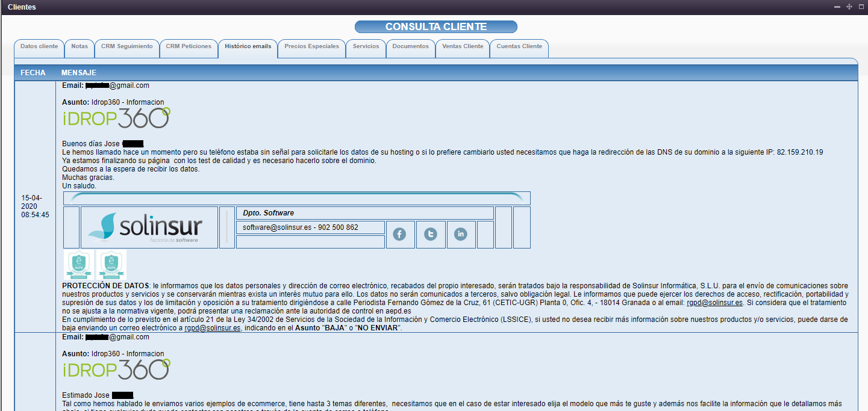
Task: View the Documentos tab
Action: [x=410, y=49]
